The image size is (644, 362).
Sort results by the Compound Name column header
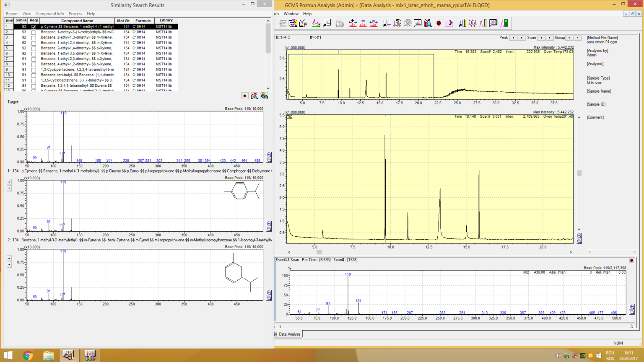point(77,21)
